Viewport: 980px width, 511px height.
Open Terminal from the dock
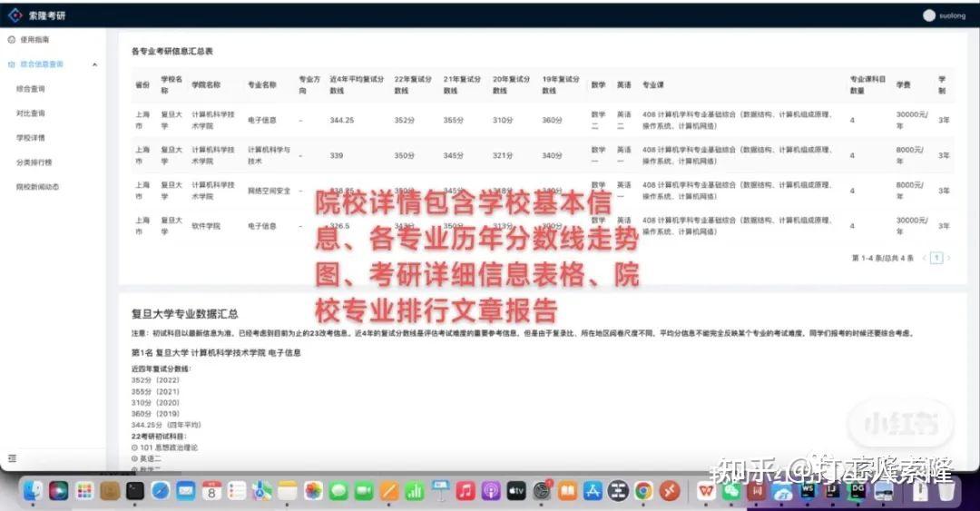(x=135, y=491)
